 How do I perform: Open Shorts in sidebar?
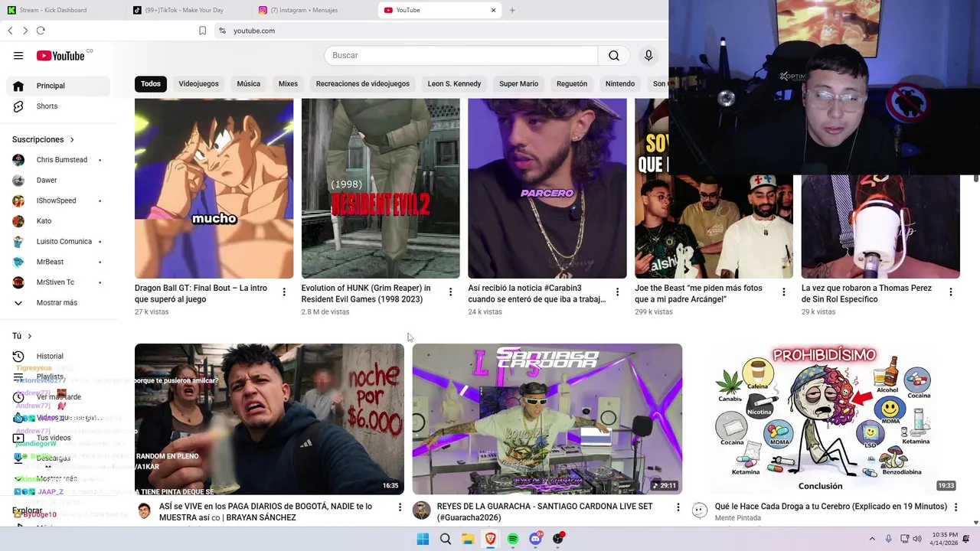click(x=58, y=106)
